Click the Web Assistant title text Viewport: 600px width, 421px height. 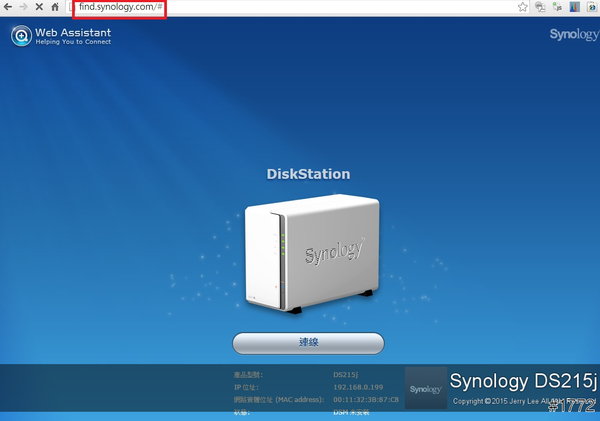coord(73,33)
